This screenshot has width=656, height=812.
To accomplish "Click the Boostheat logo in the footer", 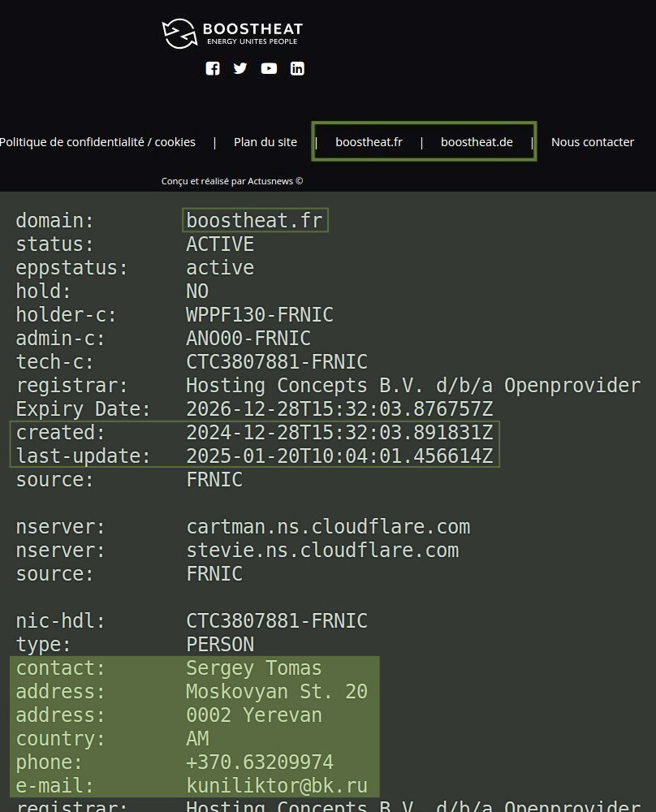I will (232, 33).
